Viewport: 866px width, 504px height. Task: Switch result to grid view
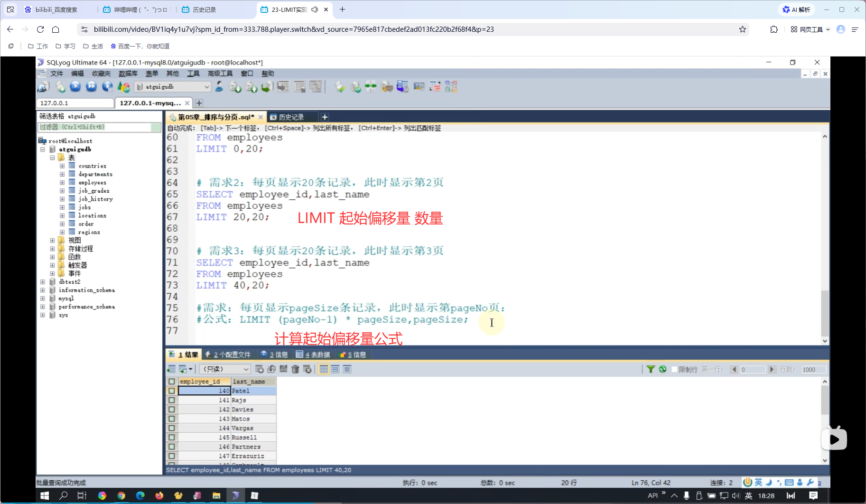(x=324, y=369)
